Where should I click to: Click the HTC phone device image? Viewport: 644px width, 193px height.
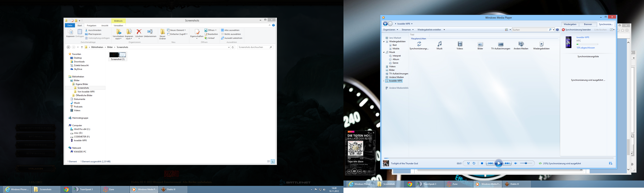click(569, 42)
